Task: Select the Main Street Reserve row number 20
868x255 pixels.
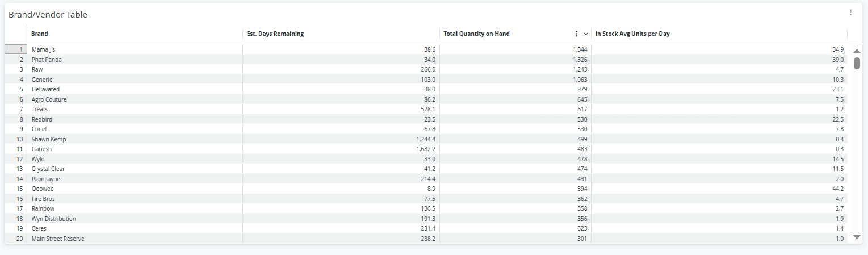Action: point(15,239)
